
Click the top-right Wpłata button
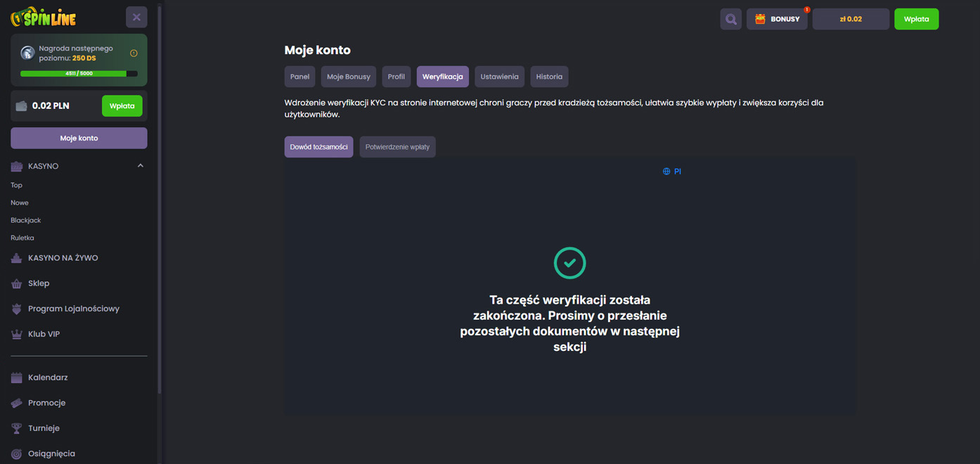point(915,19)
